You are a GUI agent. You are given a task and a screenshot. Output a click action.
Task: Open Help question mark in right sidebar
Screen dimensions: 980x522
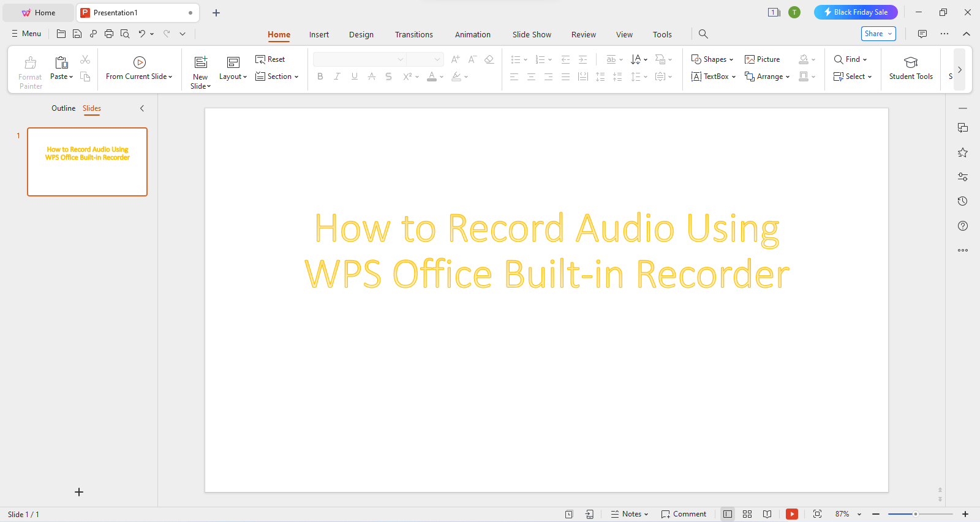[963, 226]
